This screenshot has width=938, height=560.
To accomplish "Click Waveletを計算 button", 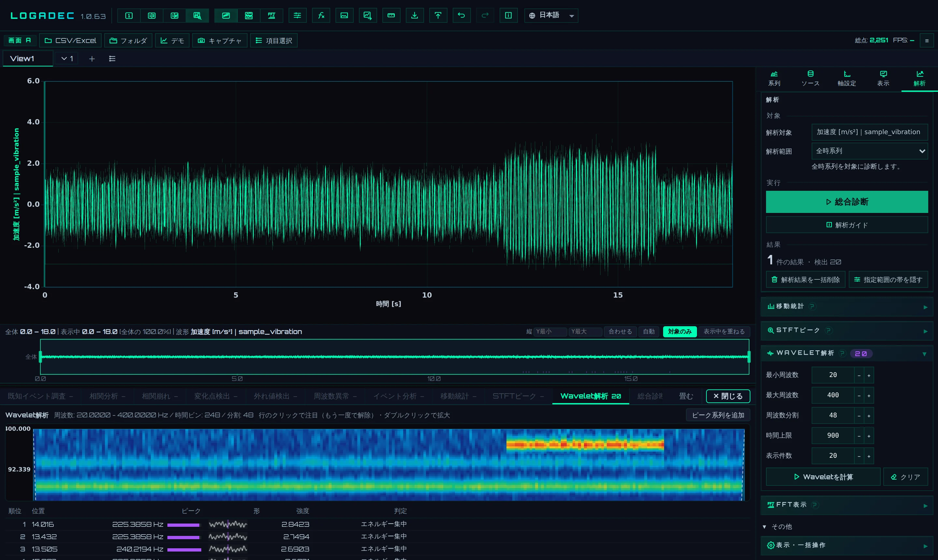I will point(823,477).
